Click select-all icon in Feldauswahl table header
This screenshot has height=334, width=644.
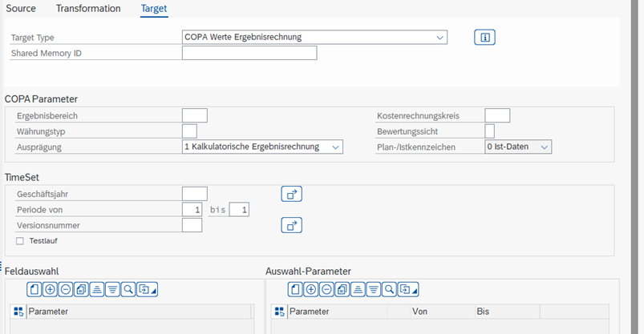click(18, 312)
